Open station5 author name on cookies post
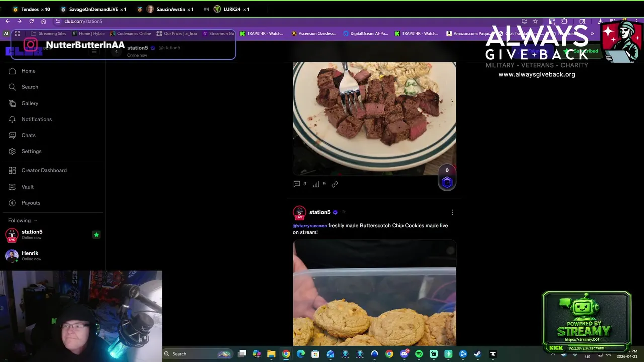 [319, 212]
